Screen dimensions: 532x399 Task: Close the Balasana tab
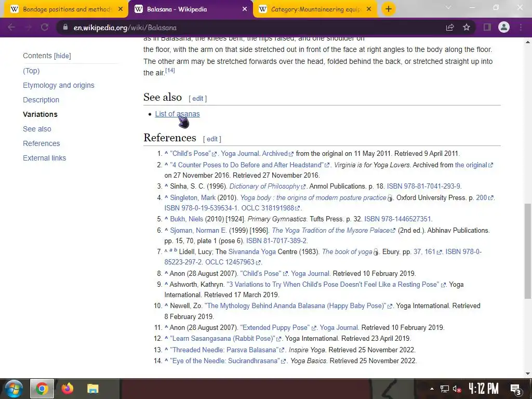point(245,9)
